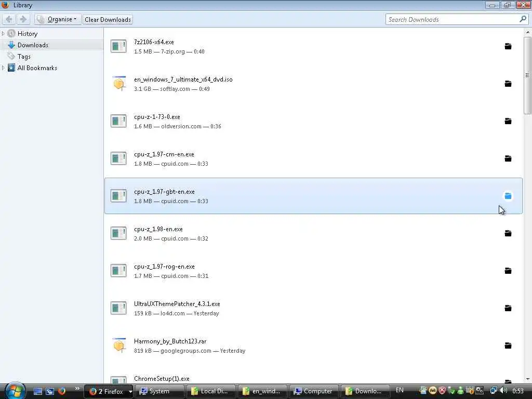532x399 pixels.
Task: Select the UltraUXThemePatcher_4.3.1.exe file name
Action: click(177, 303)
